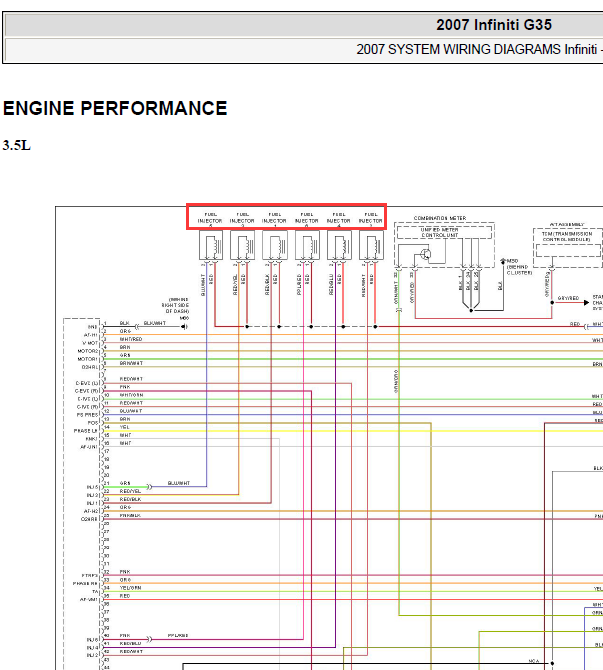Click the "(BEHIND RIGHT SIDE OF DASH)" note
The height and width of the screenshot is (670, 603).
coord(176,306)
